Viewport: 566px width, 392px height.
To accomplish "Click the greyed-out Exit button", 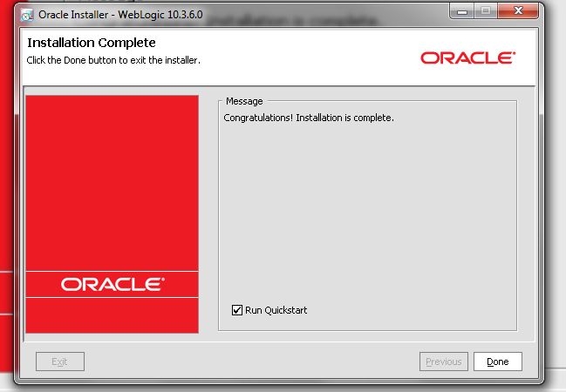I will (60, 362).
